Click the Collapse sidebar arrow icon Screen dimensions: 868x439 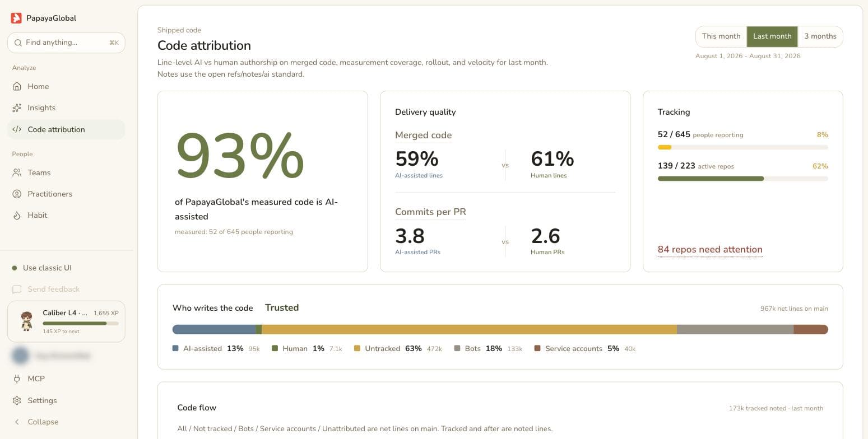[17, 422]
